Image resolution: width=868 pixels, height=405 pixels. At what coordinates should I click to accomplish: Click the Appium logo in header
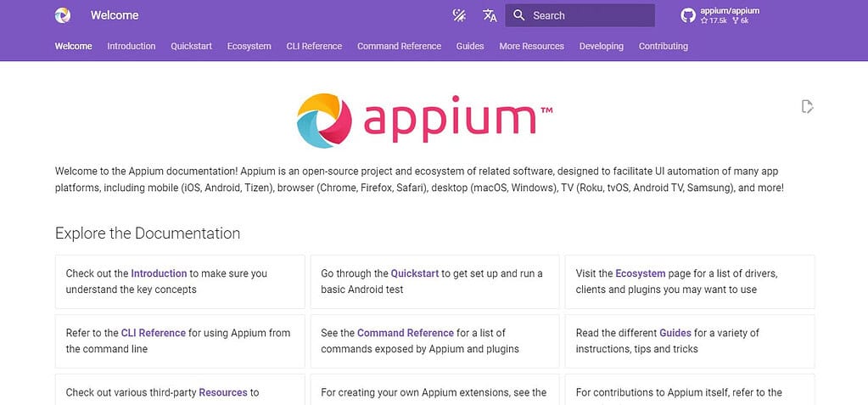click(63, 15)
